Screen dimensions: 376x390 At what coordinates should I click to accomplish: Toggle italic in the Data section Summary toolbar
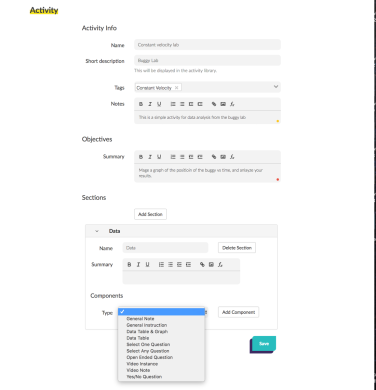138,264
